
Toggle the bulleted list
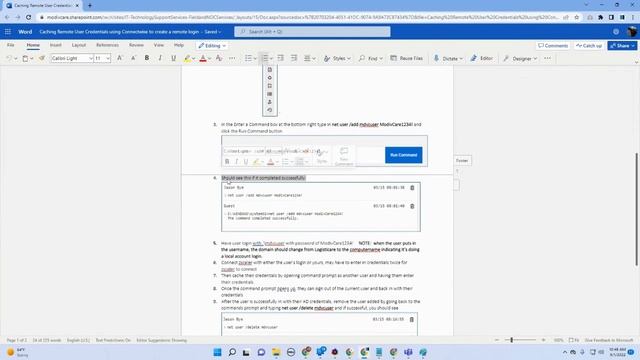pyautogui.click(x=248, y=58)
